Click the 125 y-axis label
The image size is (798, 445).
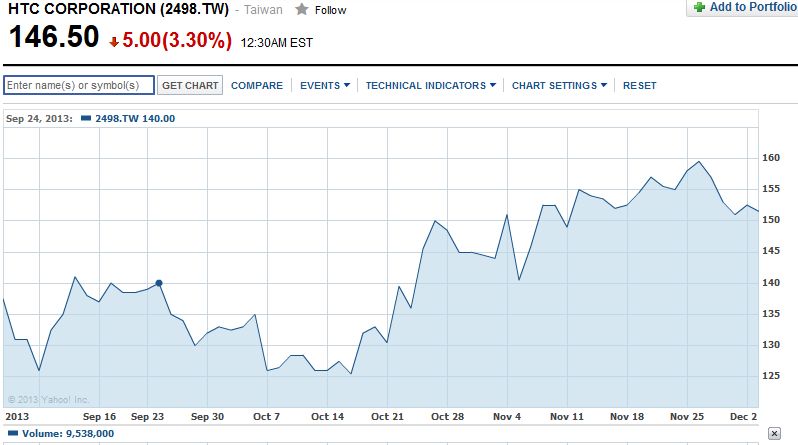(771, 376)
